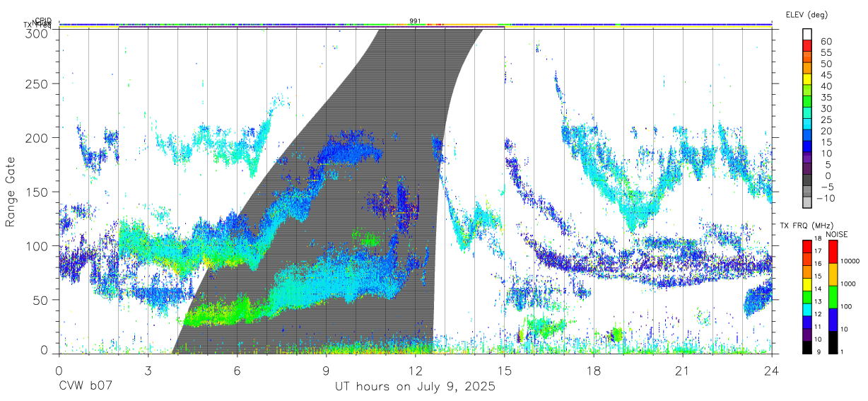The image size is (868, 401).
Task: Click the '50' range gate tick label
Action: (x=42, y=300)
